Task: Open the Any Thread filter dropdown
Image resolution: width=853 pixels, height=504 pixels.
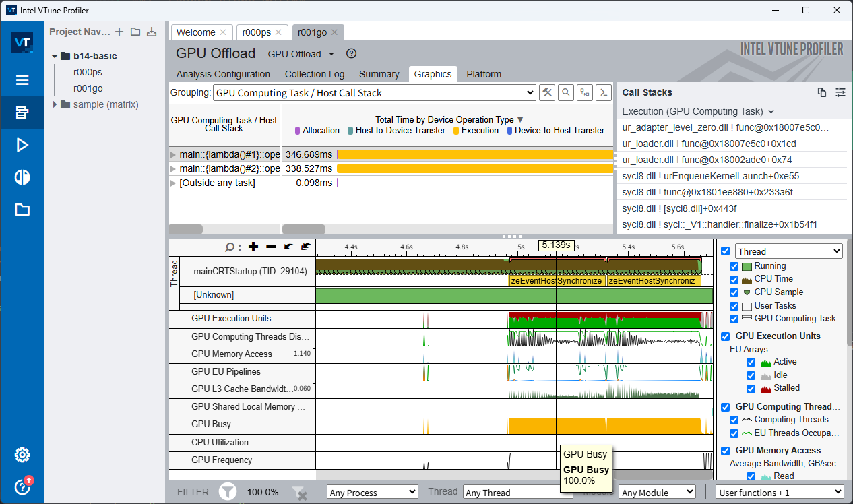Action: tap(518, 493)
